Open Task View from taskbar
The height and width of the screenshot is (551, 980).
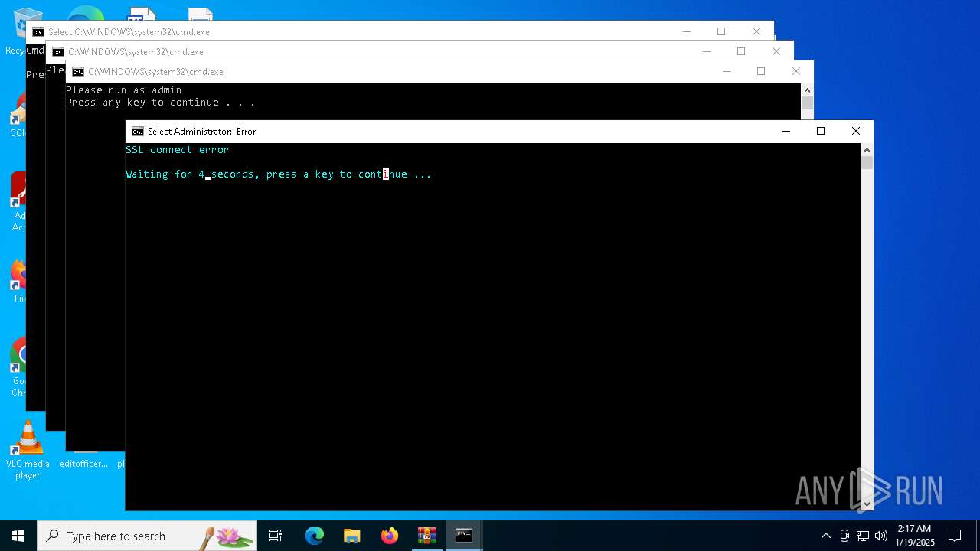276,536
